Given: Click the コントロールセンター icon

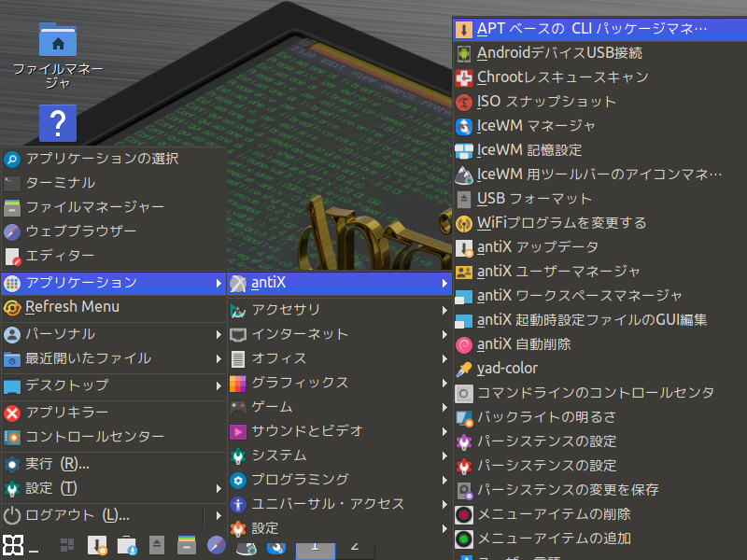Looking at the screenshot, I should [x=12, y=437].
